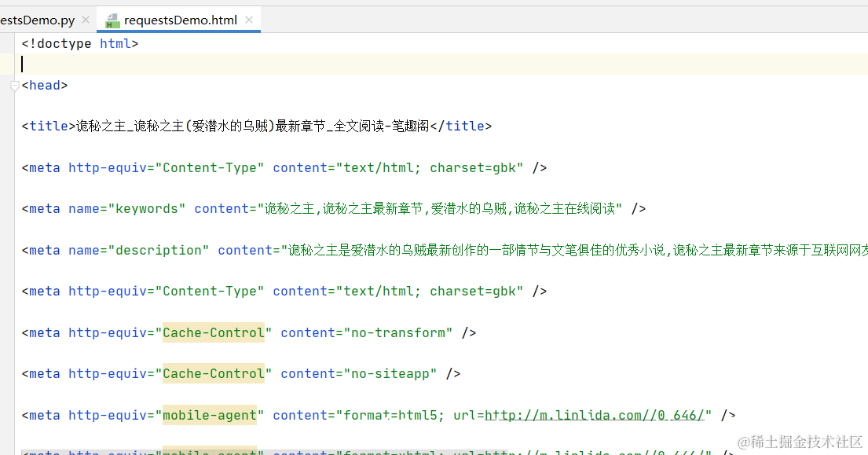868x455 pixels.
Task: Click the highlighted Cache-Control in no-transform line
Action: (x=214, y=332)
